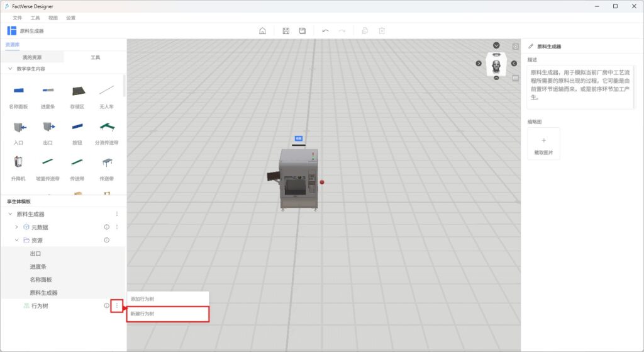Click into the 描述 description text box

coord(580,86)
